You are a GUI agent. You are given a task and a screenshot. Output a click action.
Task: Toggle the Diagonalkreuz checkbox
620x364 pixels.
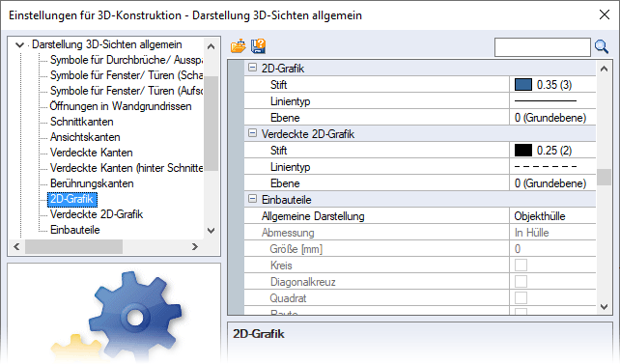pos(521,281)
